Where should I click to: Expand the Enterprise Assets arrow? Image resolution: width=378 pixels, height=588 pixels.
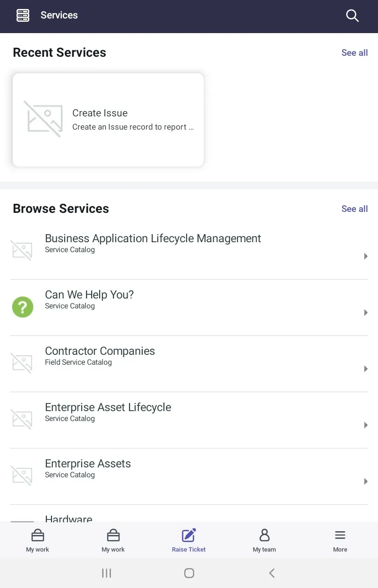(x=366, y=482)
